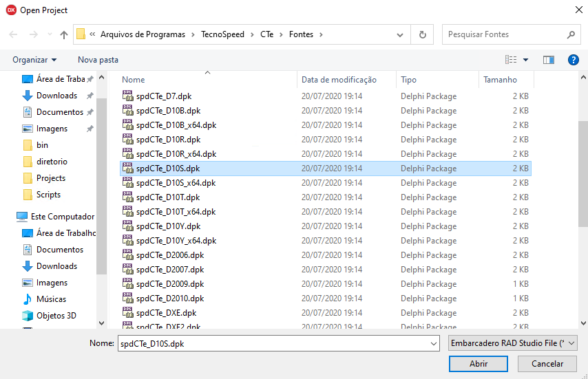
Task: Select file spdCTe_D10B_x64.dpk
Action: tap(176, 125)
